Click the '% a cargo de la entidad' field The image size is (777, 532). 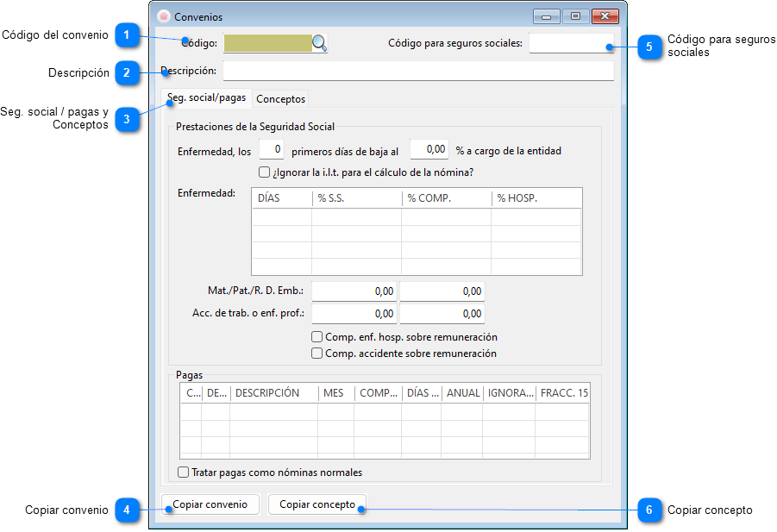click(429, 149)
